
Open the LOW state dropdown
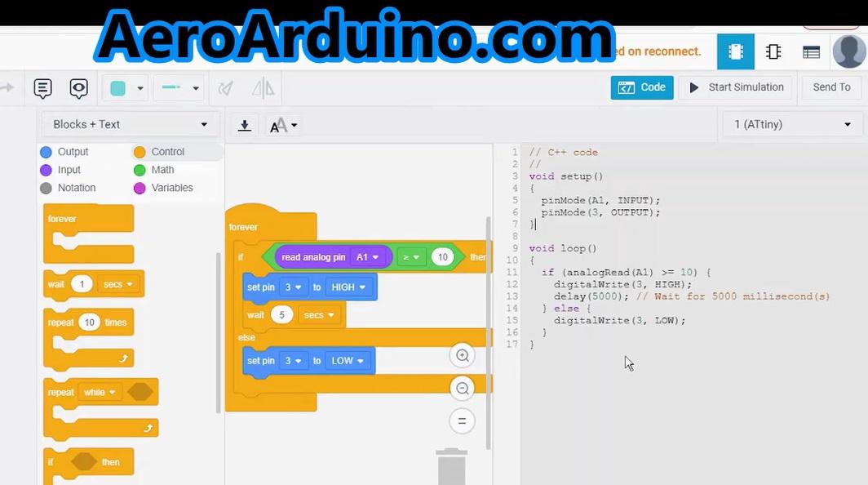347,361
